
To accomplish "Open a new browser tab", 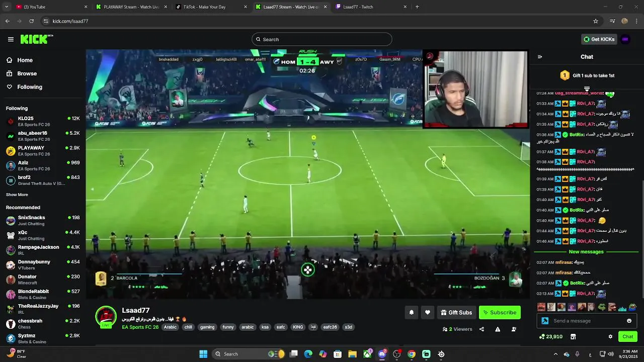I will (417, 7).
